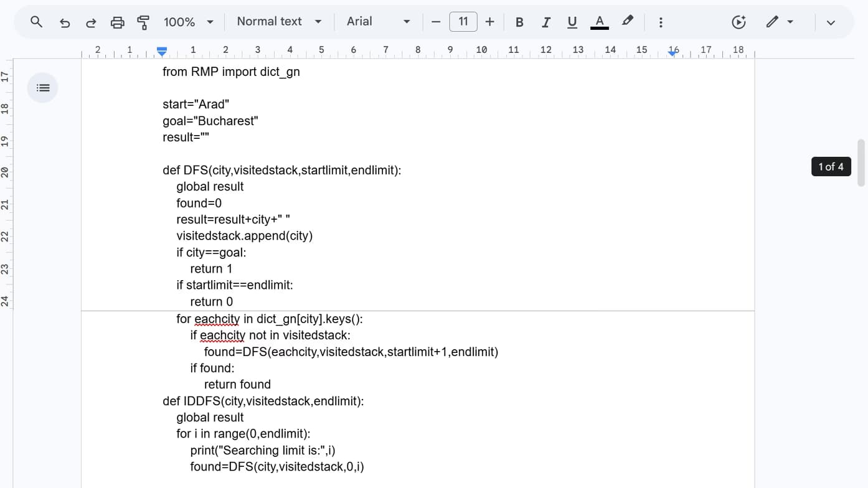
Task: Open the text color picker
Action: pyautogui.click(x=599, y=22)
